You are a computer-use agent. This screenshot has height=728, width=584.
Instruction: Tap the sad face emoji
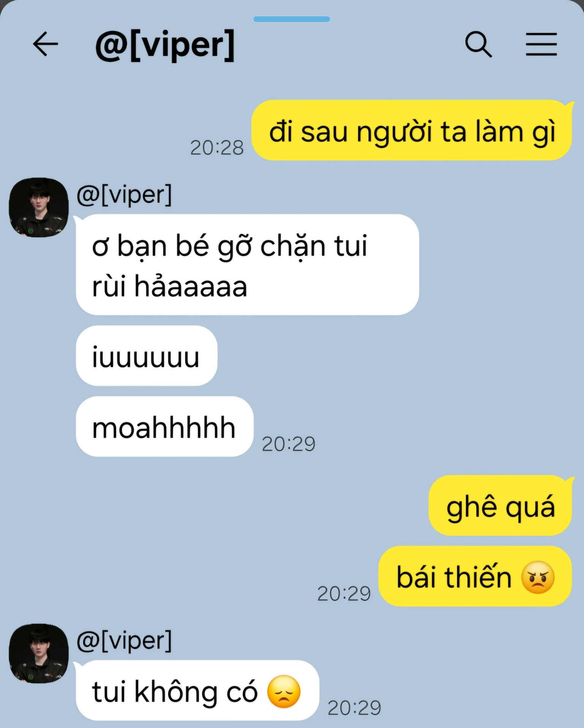[x=284, y=691]
